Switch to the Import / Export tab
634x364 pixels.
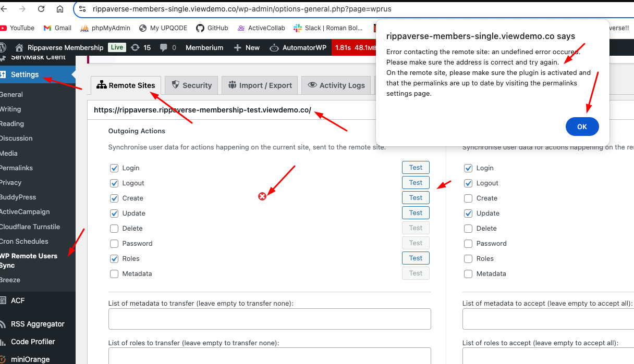pyautogui.click(x=260, y=85)
